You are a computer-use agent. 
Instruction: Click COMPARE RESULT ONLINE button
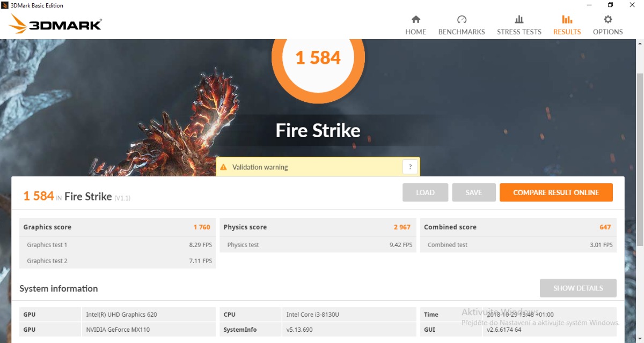tap(555, 192)
